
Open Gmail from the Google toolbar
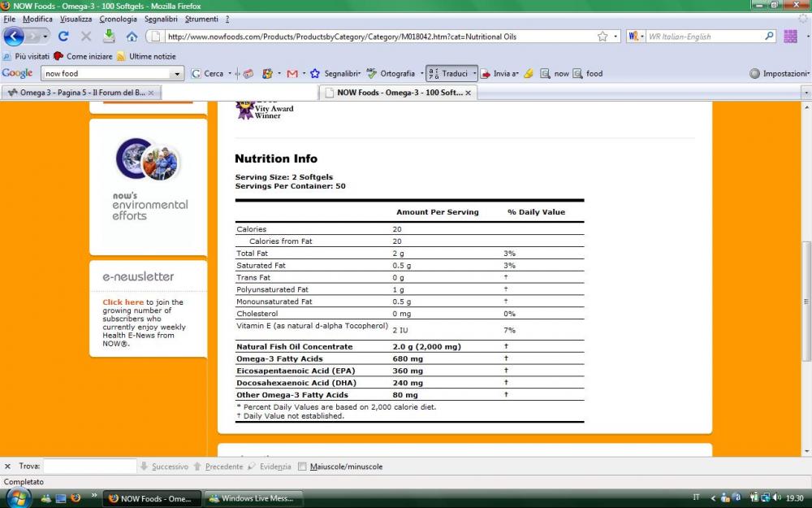point(292,73)
